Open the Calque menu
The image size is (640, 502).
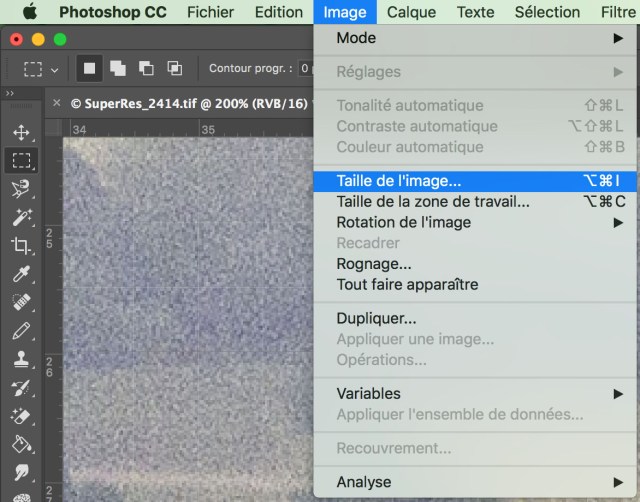point(411,12)
